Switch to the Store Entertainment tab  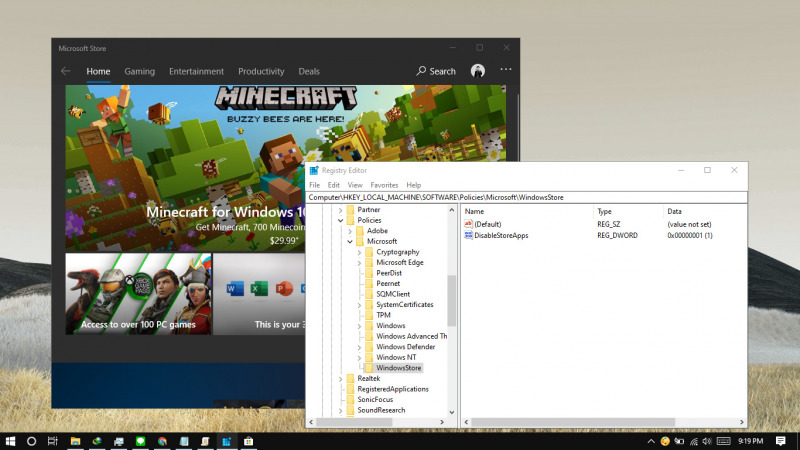(196, 71)
